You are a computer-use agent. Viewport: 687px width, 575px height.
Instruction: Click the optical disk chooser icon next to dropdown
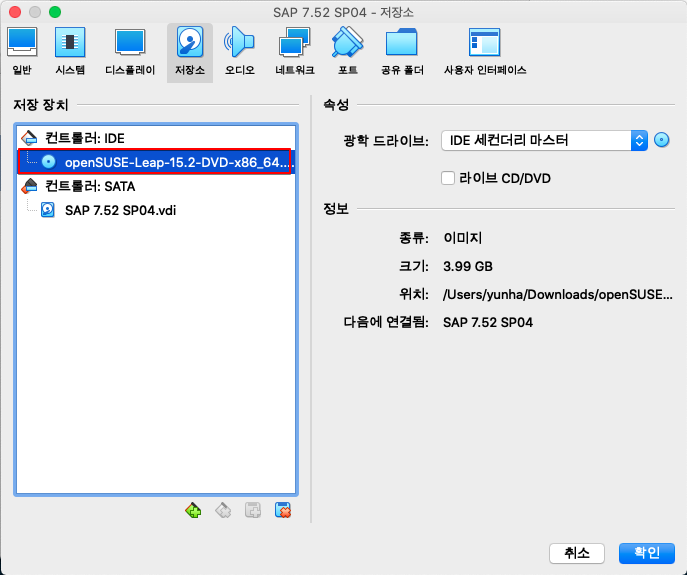point(662,140)
